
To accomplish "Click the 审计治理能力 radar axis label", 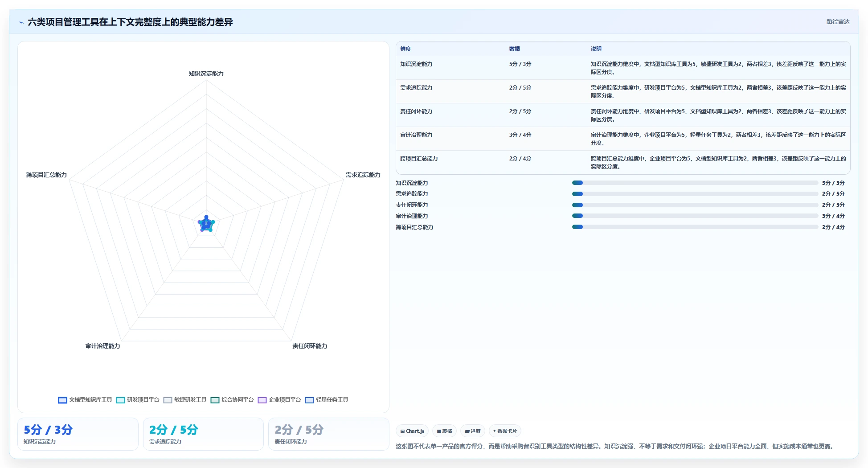I will click(x=103, y=346).
